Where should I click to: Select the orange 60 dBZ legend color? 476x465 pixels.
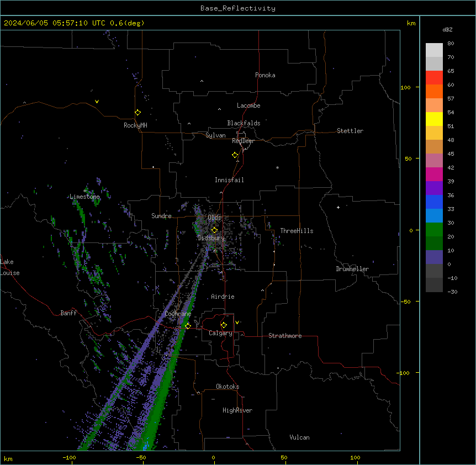point(434,91)
